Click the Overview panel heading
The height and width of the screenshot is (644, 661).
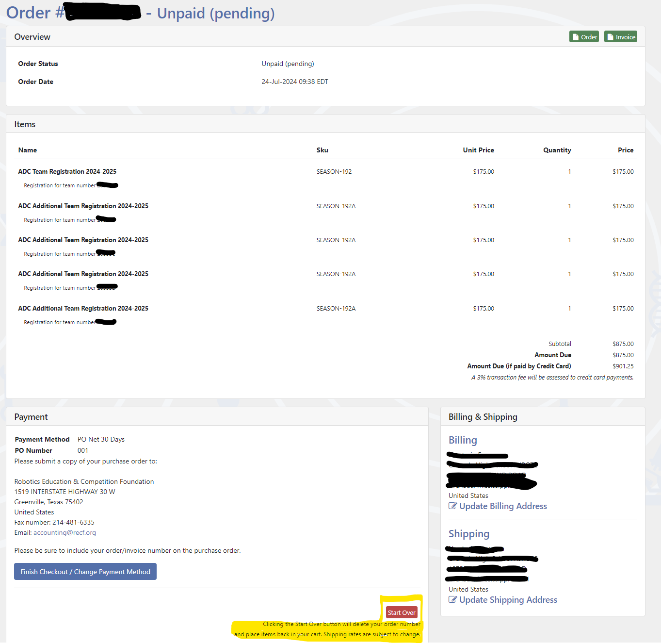(32, 37)
